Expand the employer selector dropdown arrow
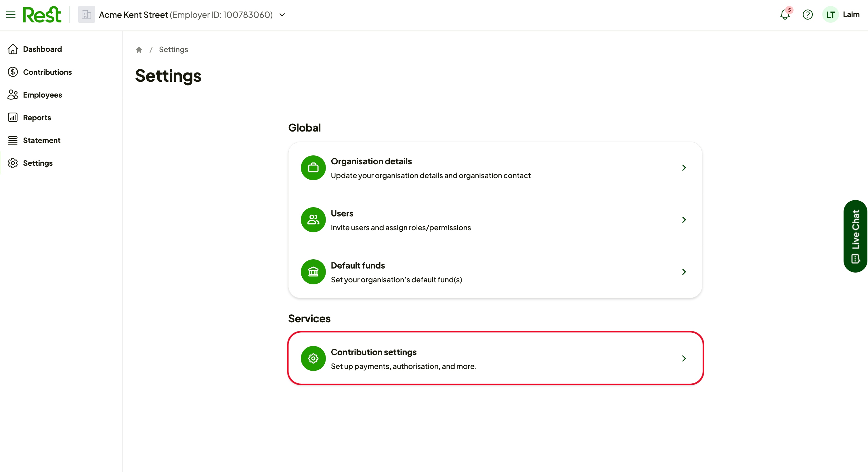The height and width of the screenshot is (472, 868). (x=282, y=15)
